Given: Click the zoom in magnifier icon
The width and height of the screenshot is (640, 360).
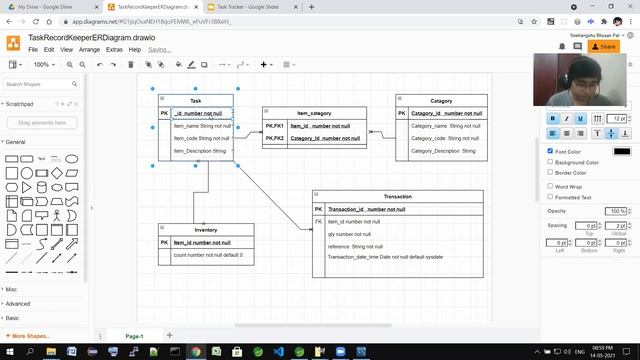Looking at the screenshot, I should [70, 64].
